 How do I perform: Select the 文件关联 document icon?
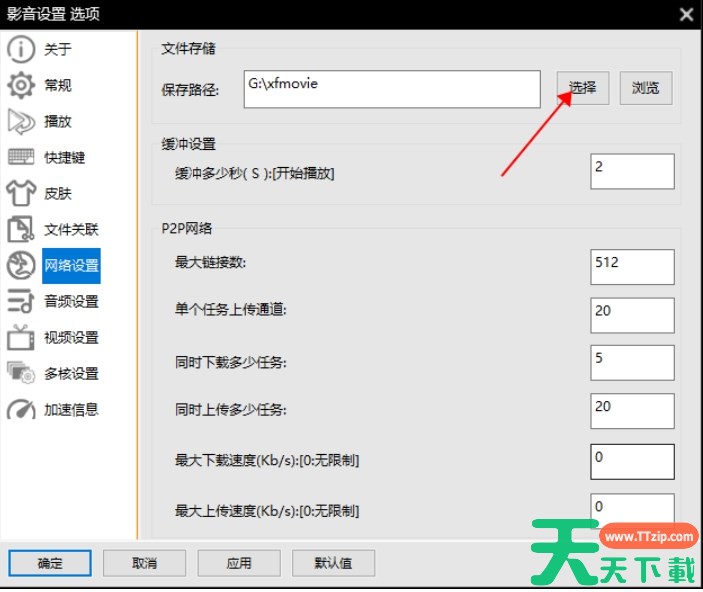21,229
